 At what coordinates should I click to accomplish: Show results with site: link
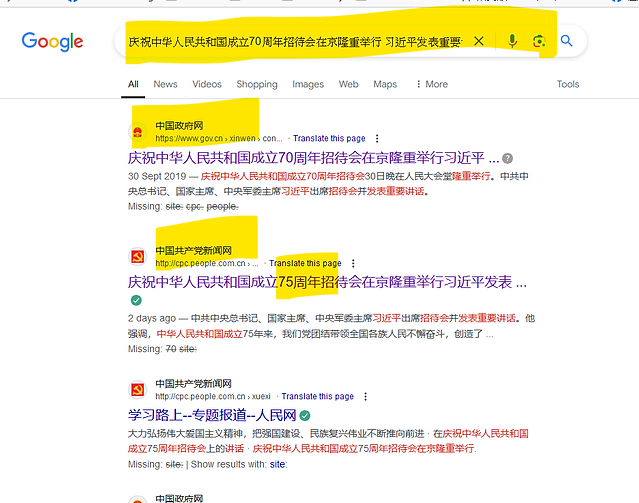[x=278, y=464]
